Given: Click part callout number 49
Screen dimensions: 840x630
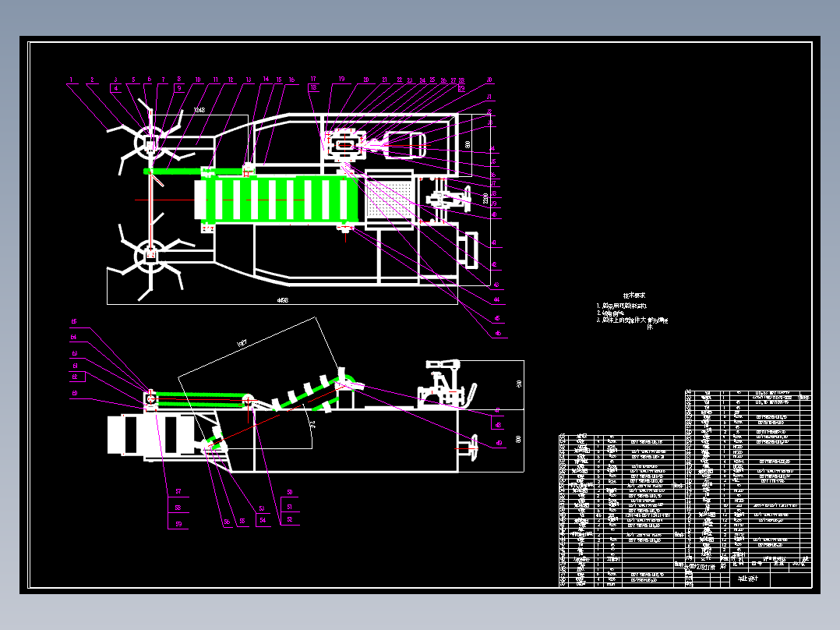Looking at the screenshot, I should tap(499, 444).
